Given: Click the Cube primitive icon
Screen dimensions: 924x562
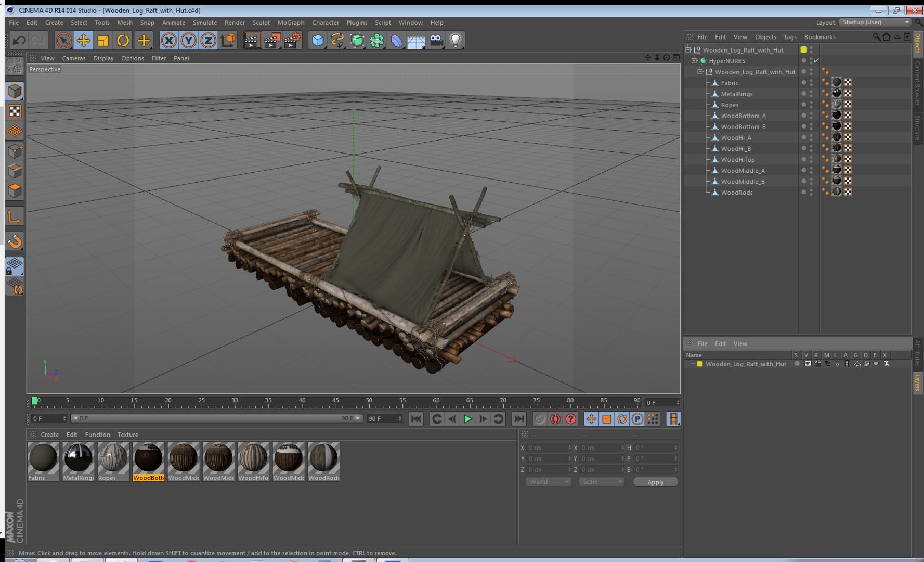Looking at the screenshot, I should coord(318,40).
